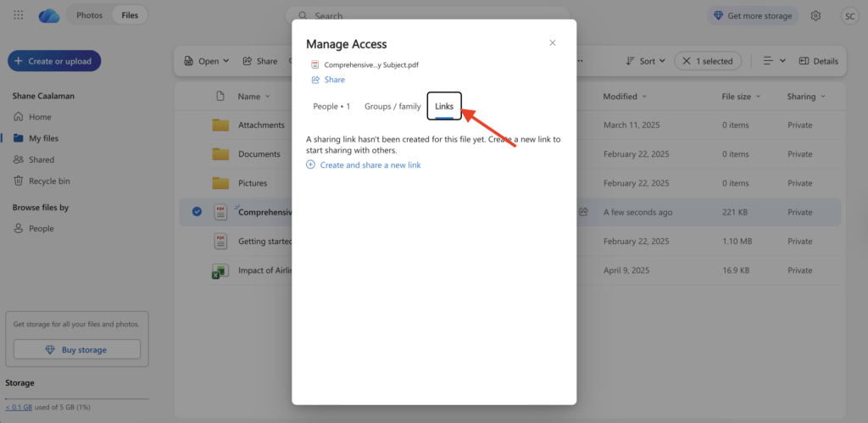Select the Groups / family tab
Image resolution: width=868 pixels, height=423 pixels.
click(392, 106)
